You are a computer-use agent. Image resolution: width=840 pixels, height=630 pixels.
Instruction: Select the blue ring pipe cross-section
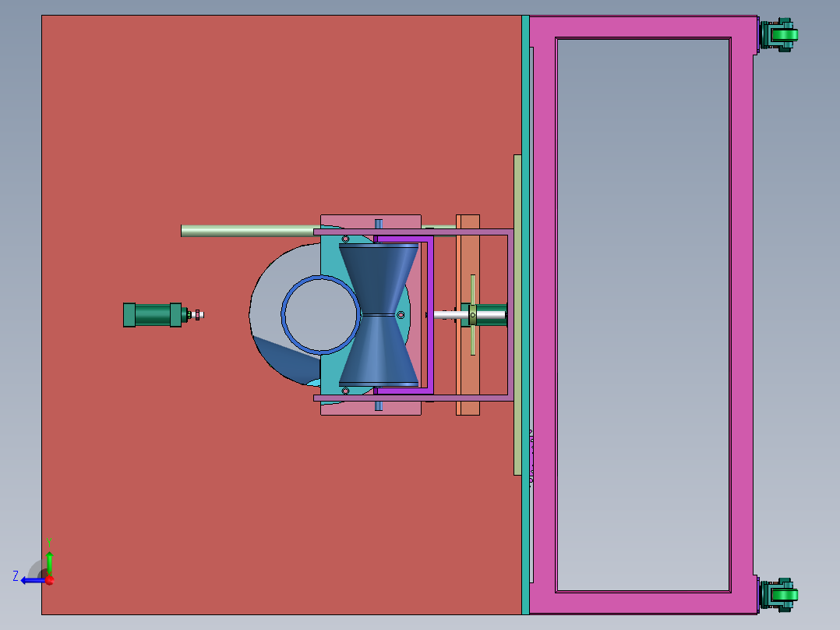(320, 315)
